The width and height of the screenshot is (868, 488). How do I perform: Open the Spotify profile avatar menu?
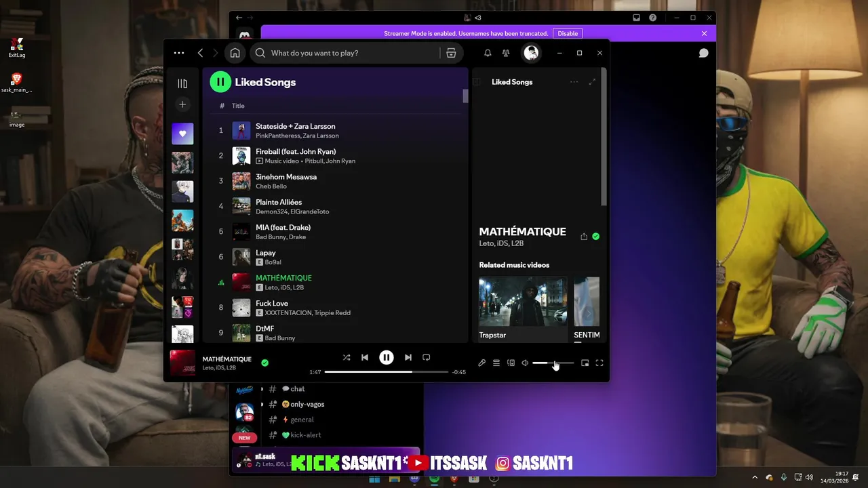(x=531, y=53)
